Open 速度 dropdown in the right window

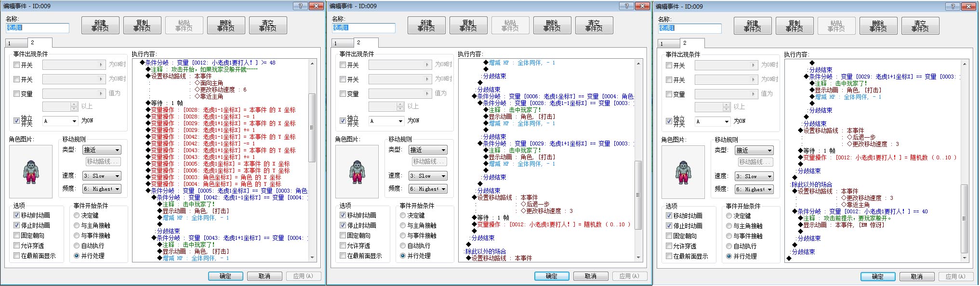click(x=754, y=177)
